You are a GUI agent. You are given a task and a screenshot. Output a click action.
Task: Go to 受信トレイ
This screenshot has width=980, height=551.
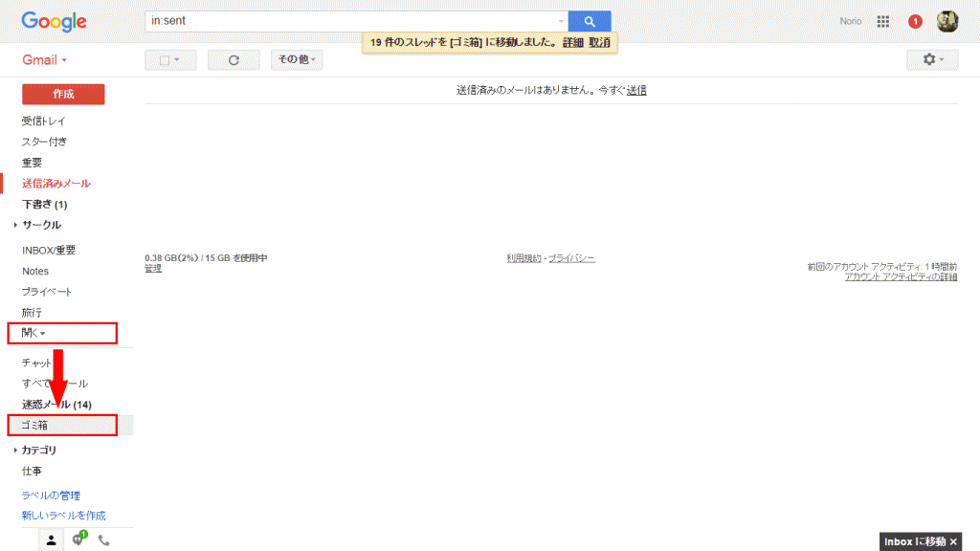pos(44,121)
